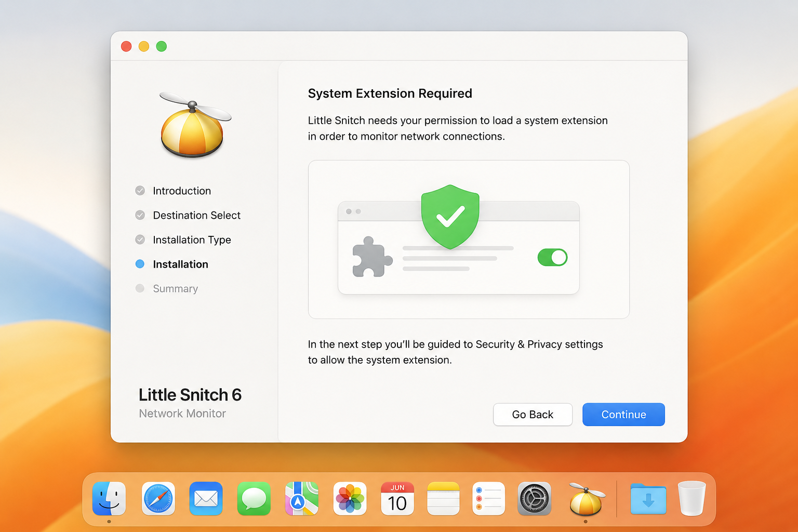Image resolution: width=798 pixels, height=532 pixels.
Task: Open Calendar showing JUN 10 in Dock
Action: point(397,499)
